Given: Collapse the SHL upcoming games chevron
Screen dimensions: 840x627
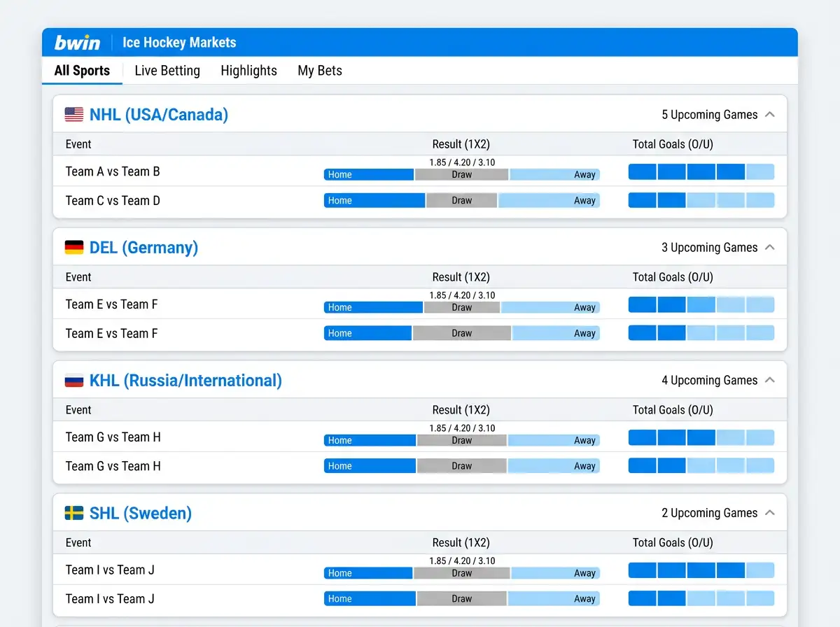Looking at the screenshot, I should (770, 513).
